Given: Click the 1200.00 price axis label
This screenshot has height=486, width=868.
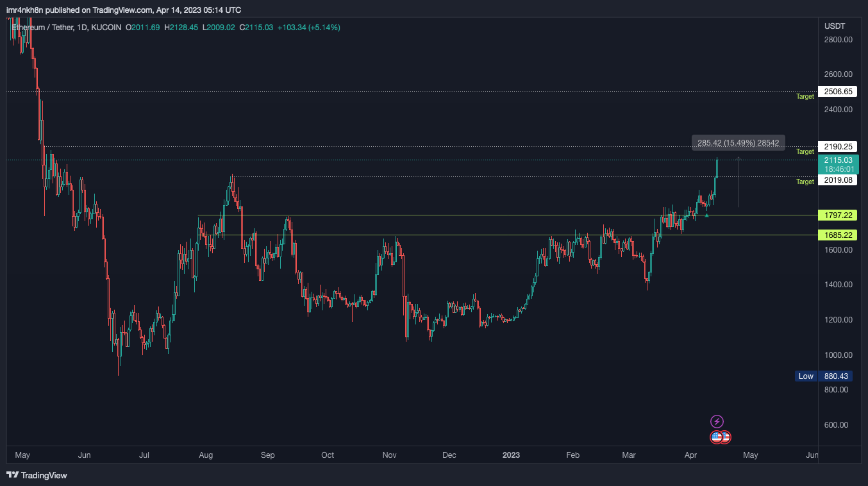Looking at the screenshot, I should 838,320.
